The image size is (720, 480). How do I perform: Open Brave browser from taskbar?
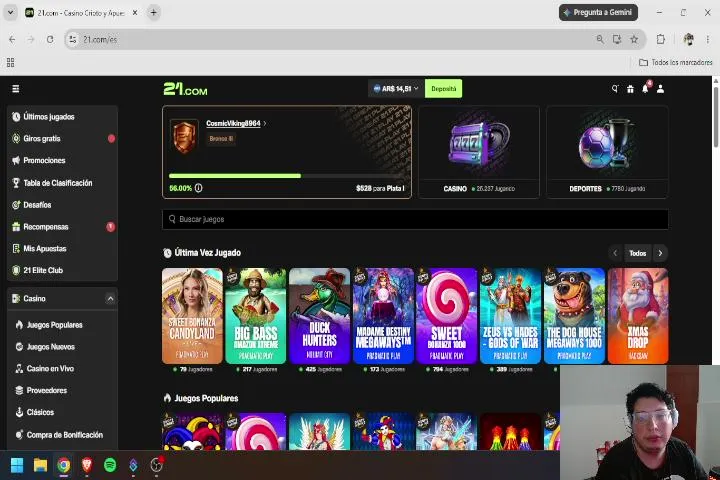pyautogui.click(x=87, y=465)
